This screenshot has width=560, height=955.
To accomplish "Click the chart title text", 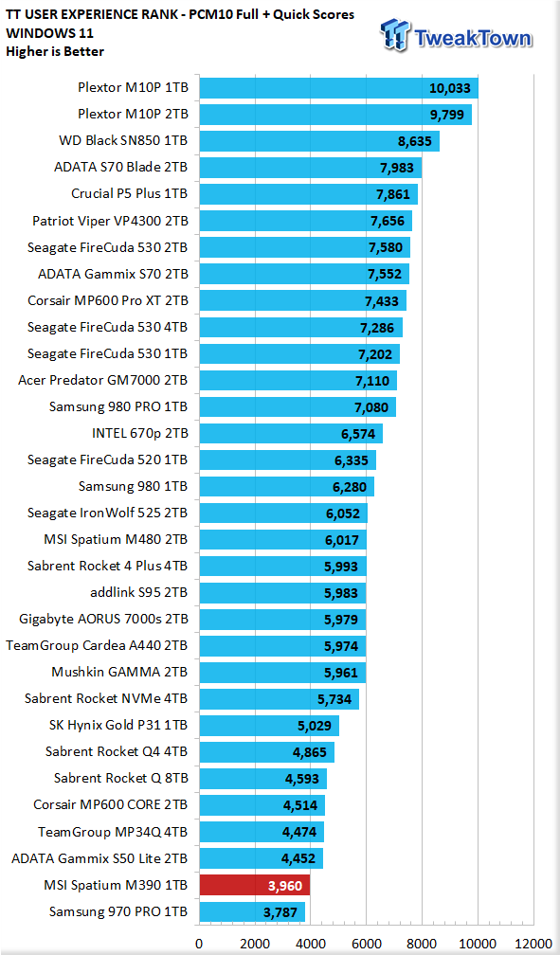I will [180, 14].
